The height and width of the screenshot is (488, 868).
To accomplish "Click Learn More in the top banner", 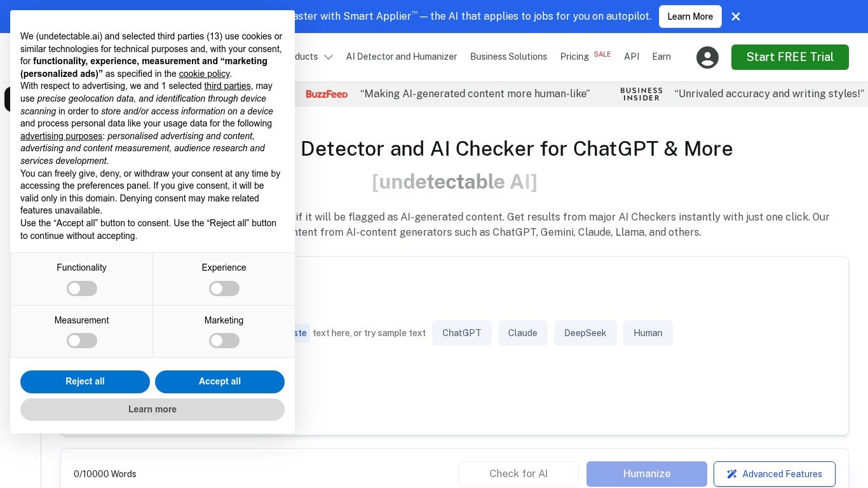I will [x=689, y=17].
